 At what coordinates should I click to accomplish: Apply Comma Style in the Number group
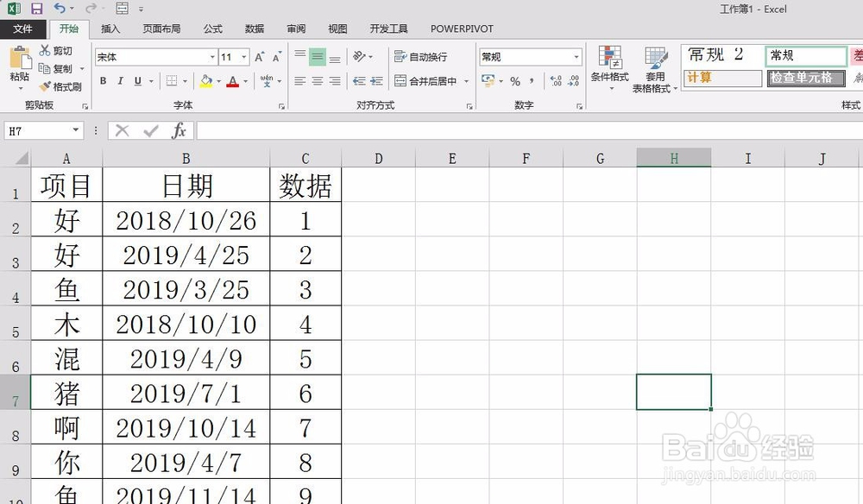531,81
